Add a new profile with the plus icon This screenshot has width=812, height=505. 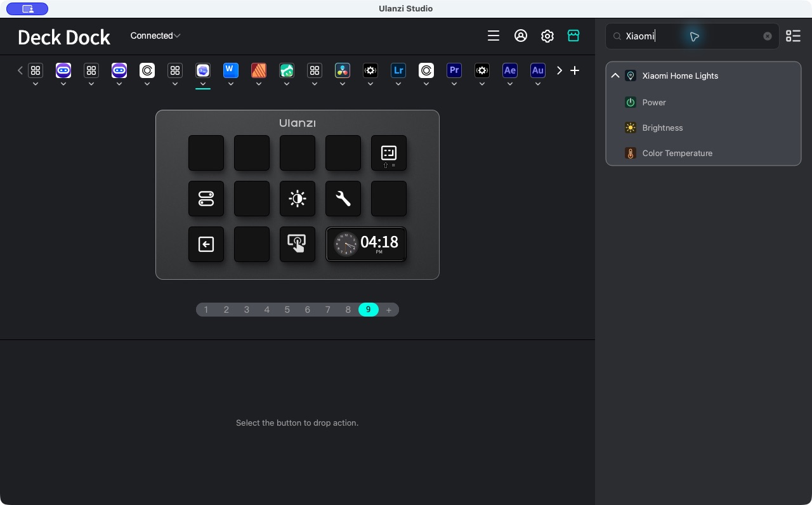575,70
